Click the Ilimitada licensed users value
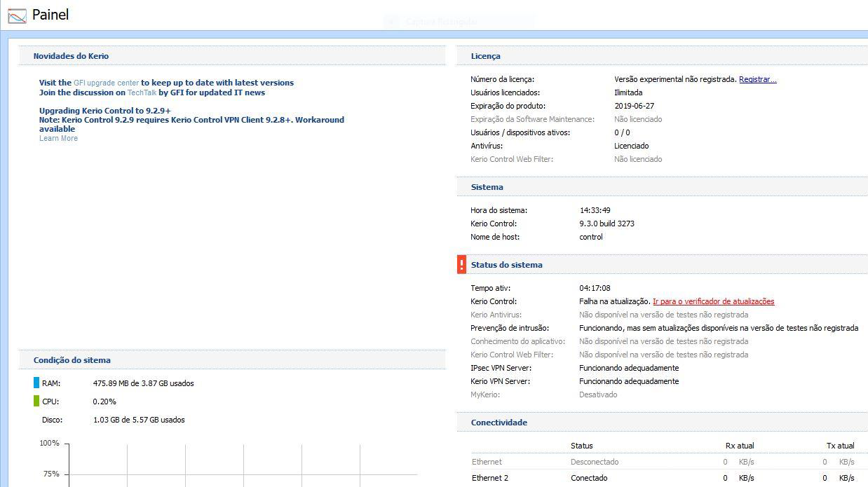868x487 pixels. point(628,92)
